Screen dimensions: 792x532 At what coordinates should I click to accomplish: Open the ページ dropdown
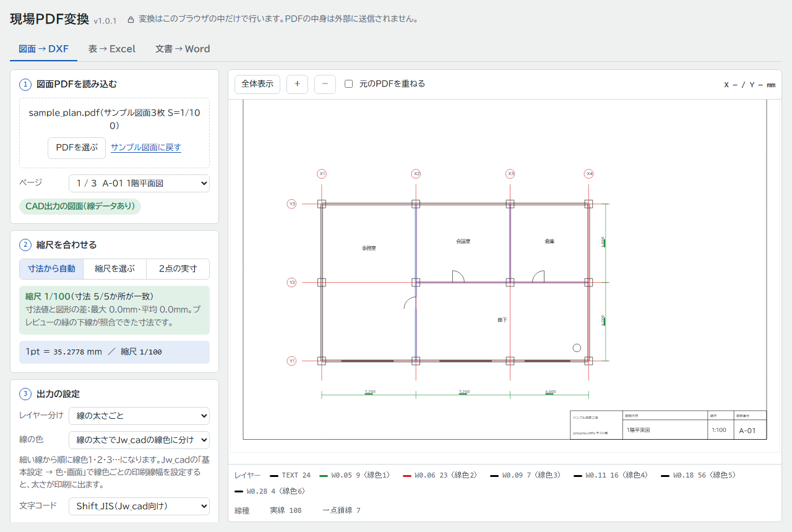tap(139, 183)
